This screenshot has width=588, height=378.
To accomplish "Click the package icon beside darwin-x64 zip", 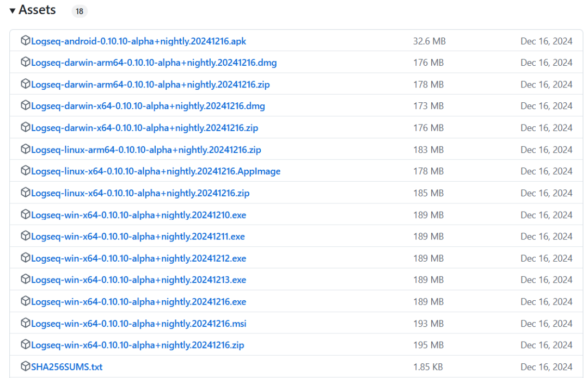I will click(x=25, y=127).
